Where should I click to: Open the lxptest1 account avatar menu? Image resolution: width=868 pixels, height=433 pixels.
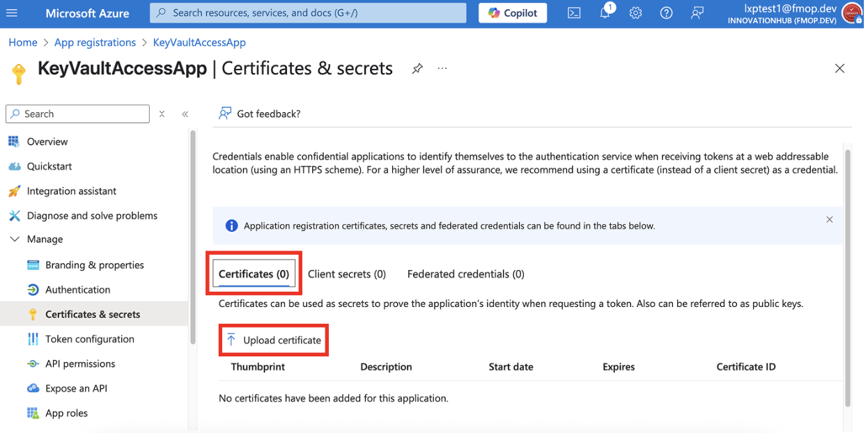[852, 13]
